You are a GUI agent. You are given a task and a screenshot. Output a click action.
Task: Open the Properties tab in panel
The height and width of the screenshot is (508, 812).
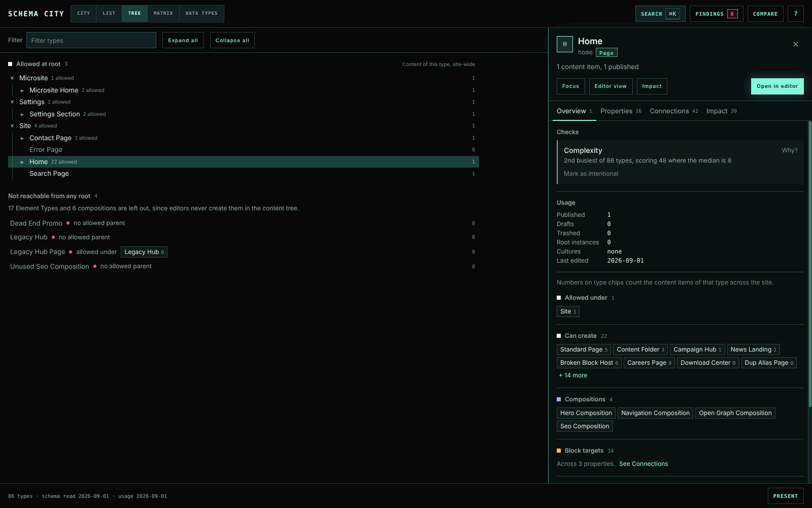(621, 111)
